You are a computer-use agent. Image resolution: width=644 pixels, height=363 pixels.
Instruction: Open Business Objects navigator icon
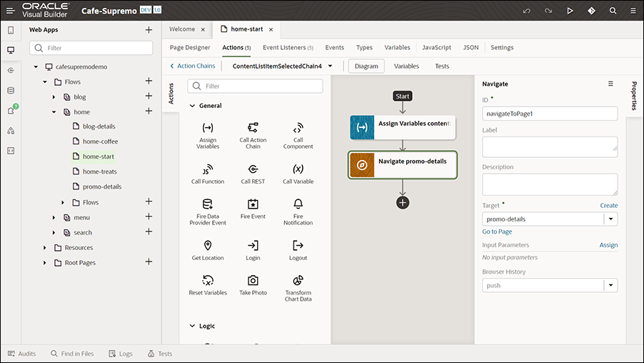(11, 91)
